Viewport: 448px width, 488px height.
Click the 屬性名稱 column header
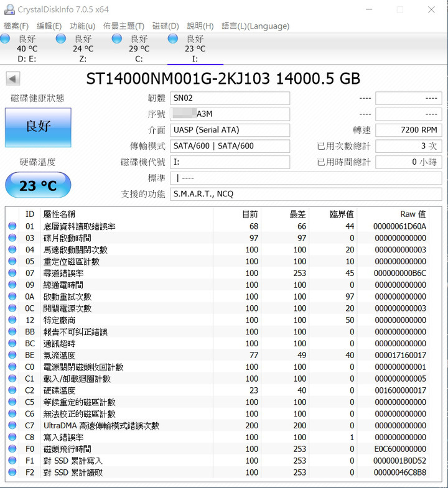click(127, 214)
